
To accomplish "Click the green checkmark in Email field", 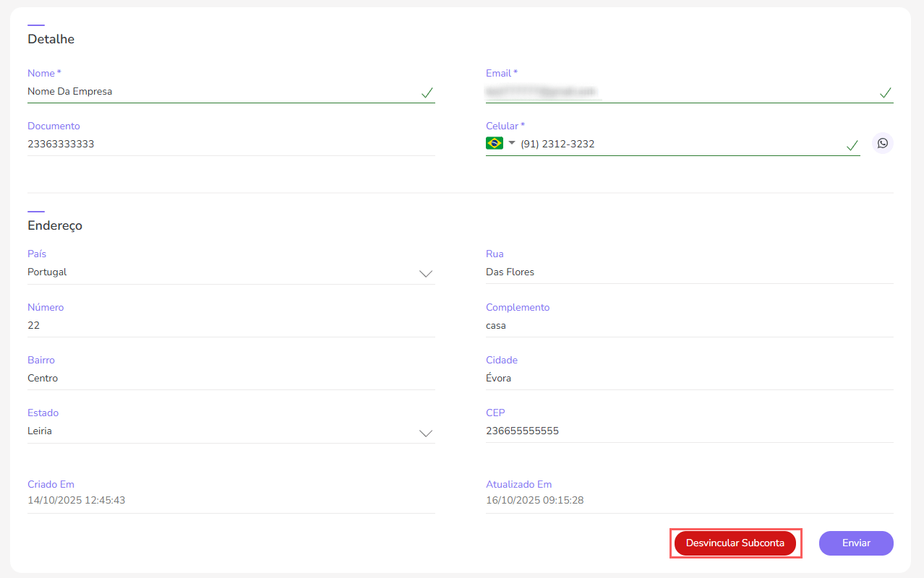I will [x=885, y=92].
